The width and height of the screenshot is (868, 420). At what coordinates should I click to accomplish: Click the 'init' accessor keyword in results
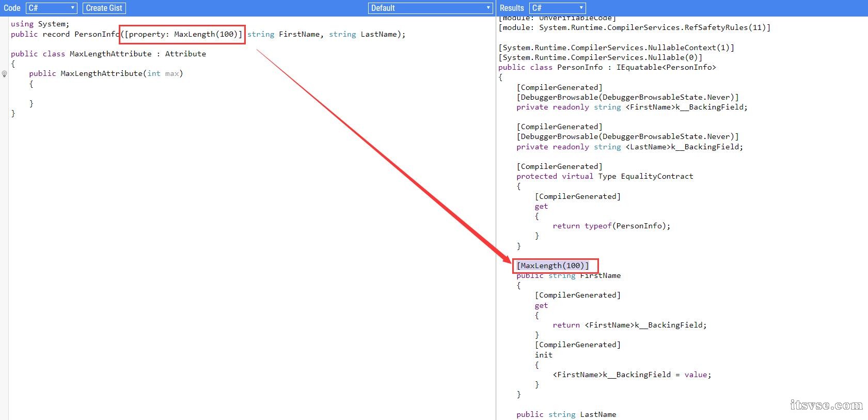543,355
